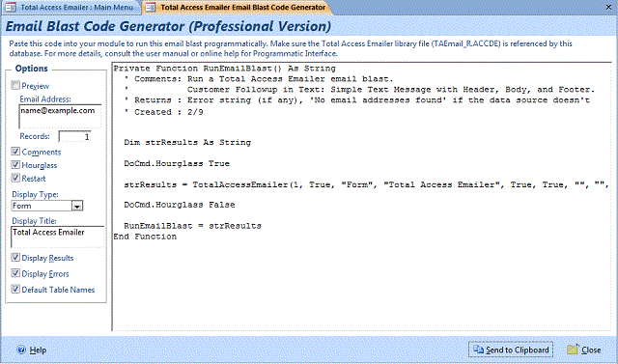Click into the Email Address field
618x364 pixels.
click(60, 116)
